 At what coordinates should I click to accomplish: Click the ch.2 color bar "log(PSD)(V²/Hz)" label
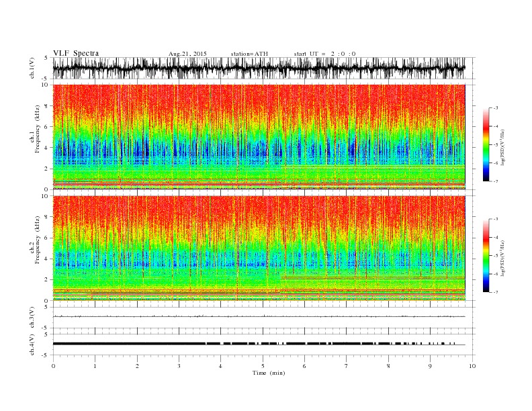[x=503, y=259]
